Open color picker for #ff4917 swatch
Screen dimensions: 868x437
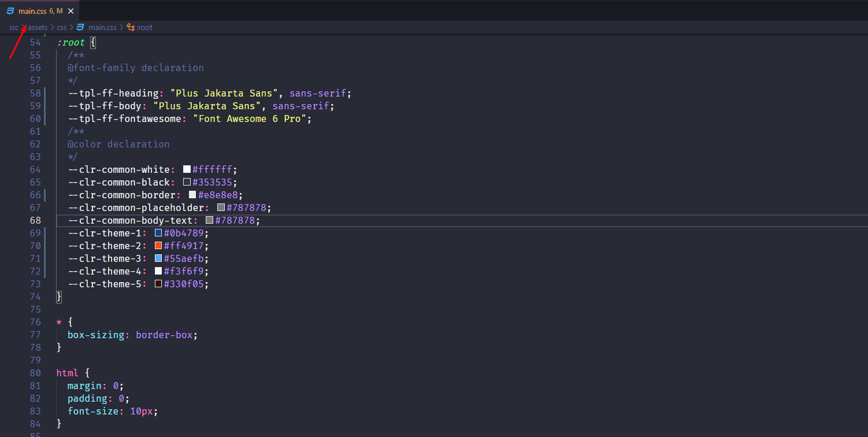[x=158, y=246]
